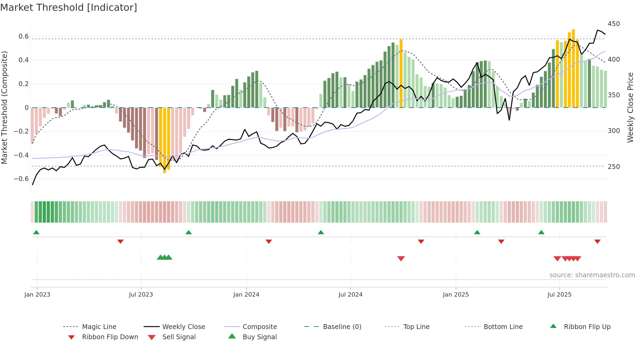Click the first green Ribbon Flip Up triangle near Jan 2023

(36, 232)
